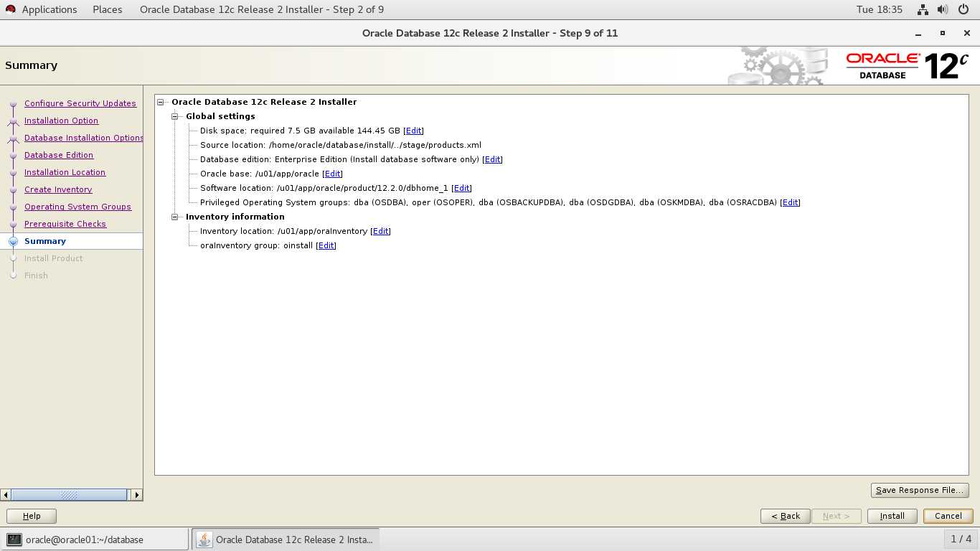Click the Java icon in taskbar entry

coord(204,540)
